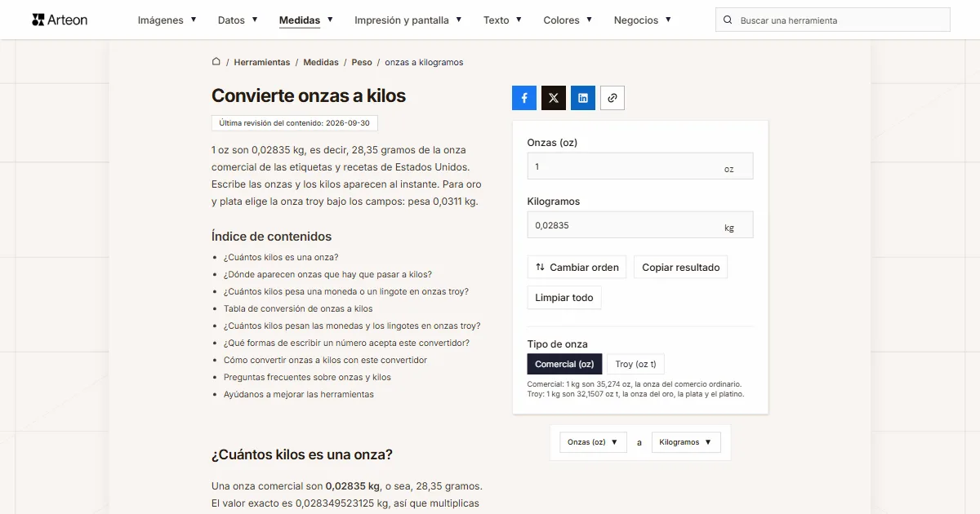Viewport: 980px width, 514px height.
Task: Click the 'Índice de contenidos' heading
Action: pos(271,237)
